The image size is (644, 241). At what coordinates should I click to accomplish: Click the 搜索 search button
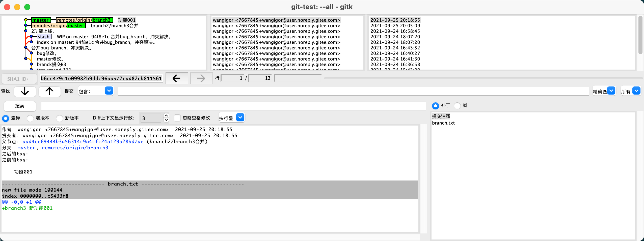(20, 106)
